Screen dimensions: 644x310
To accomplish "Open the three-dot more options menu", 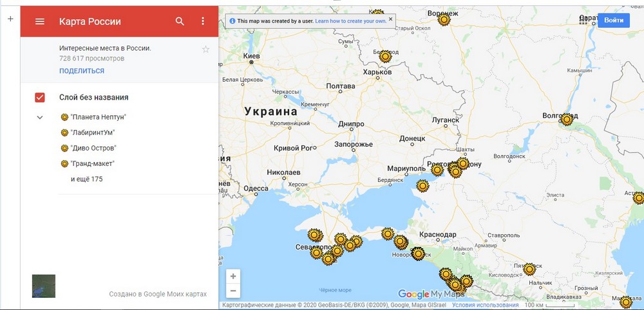I will tap(202, 21).
